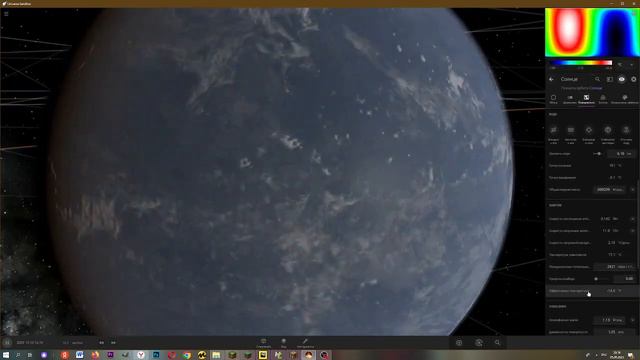Click the icon right of the color legend
This screenshot has width=640, height=360.
(x=620, y=64)
